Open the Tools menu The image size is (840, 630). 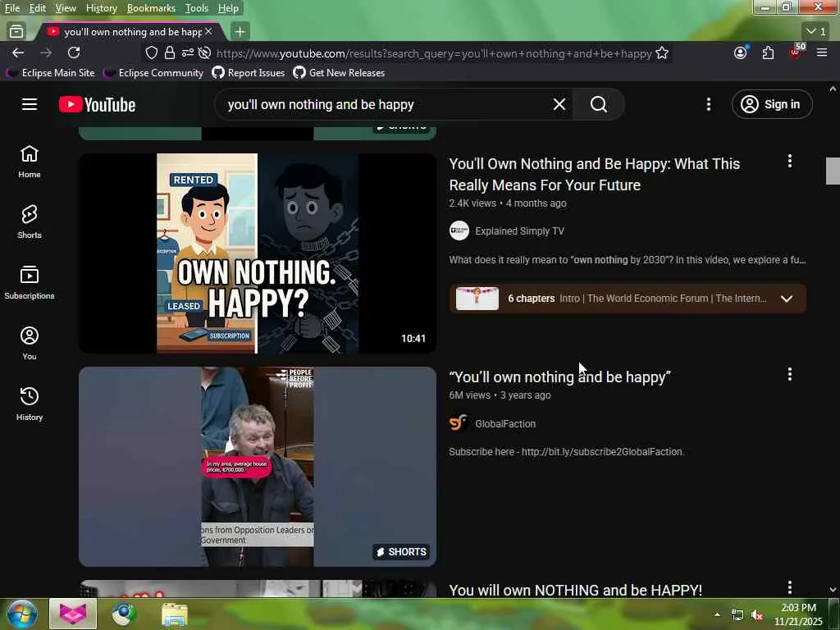197,8
